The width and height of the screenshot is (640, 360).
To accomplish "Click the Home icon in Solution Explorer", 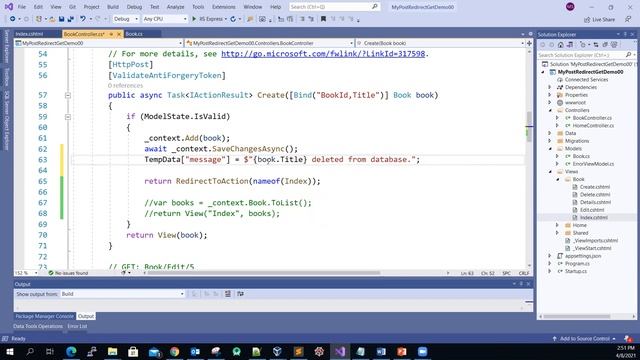I will 561,45.
